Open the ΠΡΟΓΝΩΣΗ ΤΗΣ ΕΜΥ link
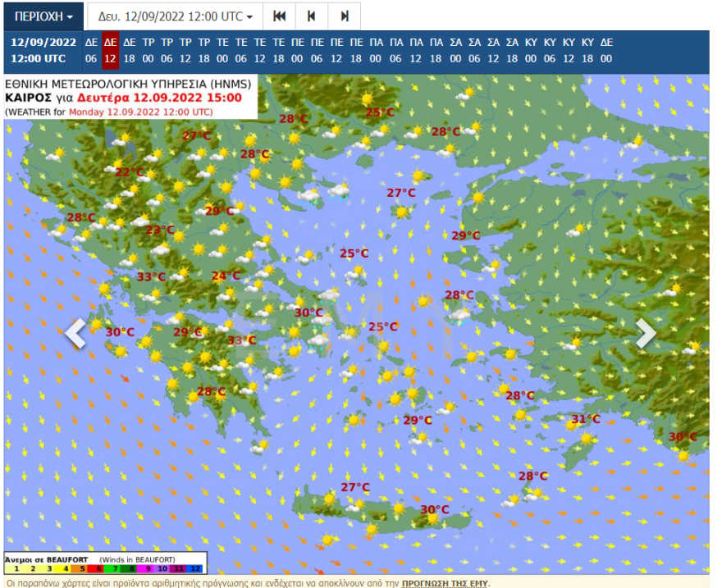This screenshot has height=588, width=722. coord(444,583)
